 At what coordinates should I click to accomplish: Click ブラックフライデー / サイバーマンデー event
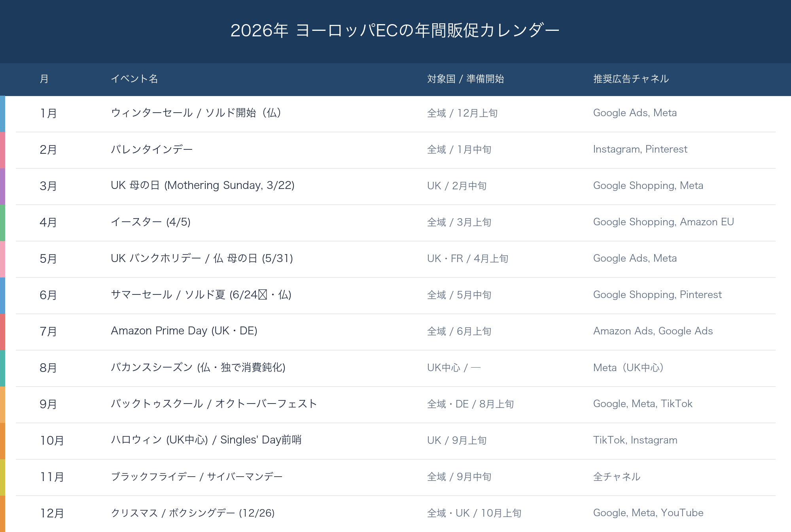click(x=197, y=477)
